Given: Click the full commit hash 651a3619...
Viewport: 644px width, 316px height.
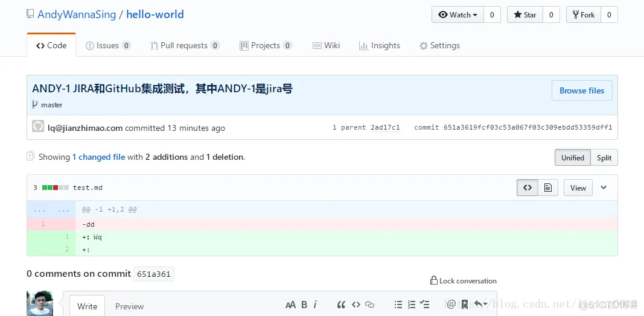Looking at the screenshot, I should pyautogui.click(x=528, y=127).
